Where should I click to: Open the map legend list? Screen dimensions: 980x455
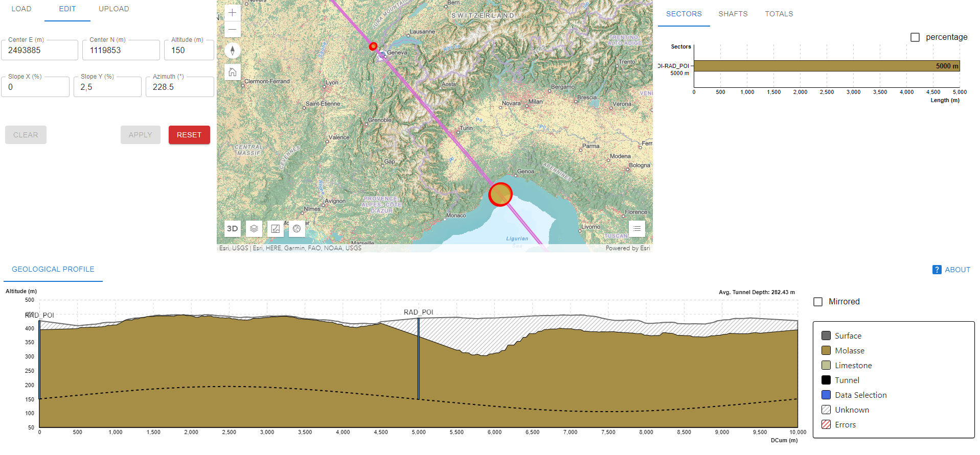point(637,229)
